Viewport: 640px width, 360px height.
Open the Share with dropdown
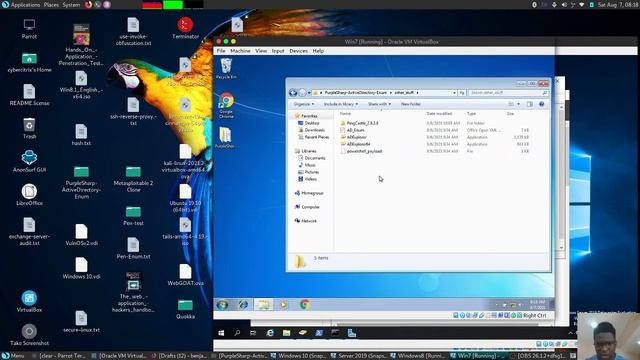tap(379, 104)
